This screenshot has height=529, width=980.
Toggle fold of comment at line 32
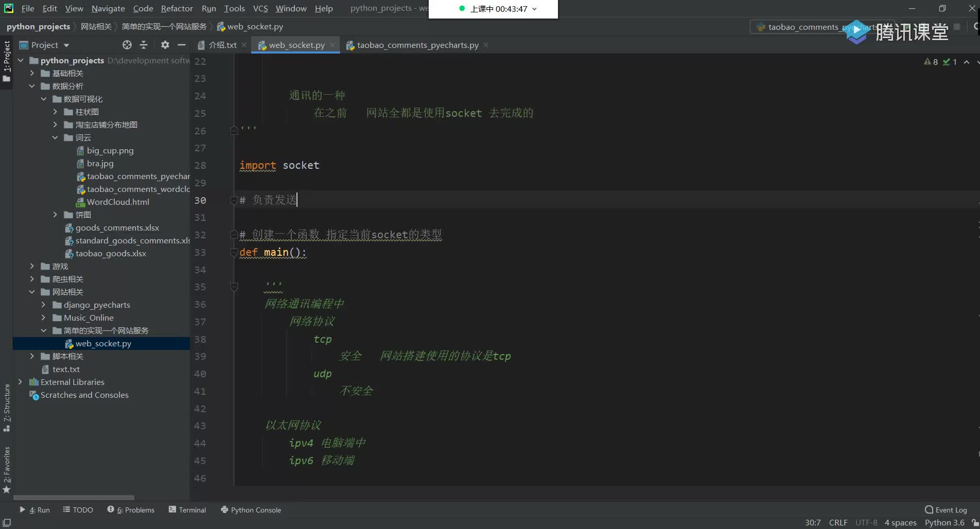[x=234, y=235]
